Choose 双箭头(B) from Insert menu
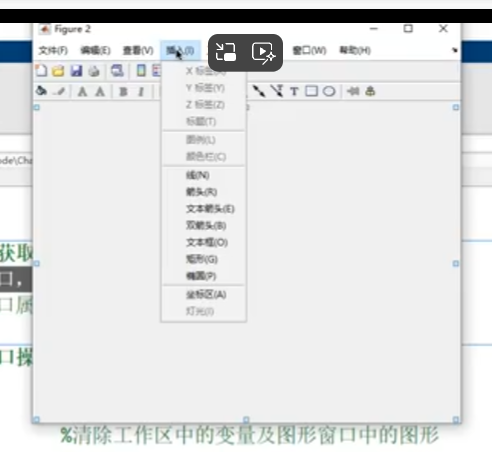492x452 pixels. click(x=204, y=225)
